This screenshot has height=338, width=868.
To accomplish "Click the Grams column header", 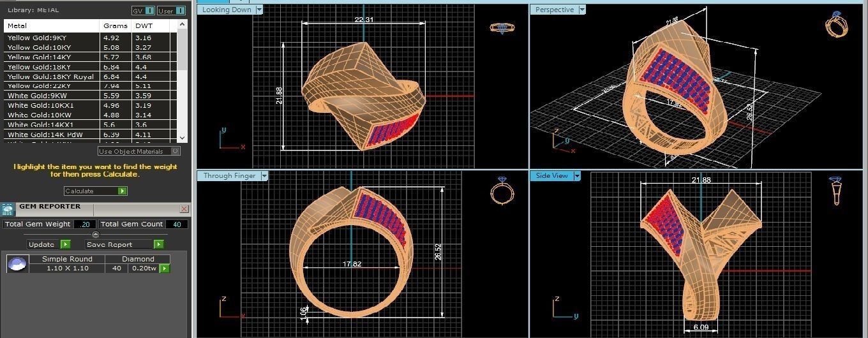I will coord(116,26).
